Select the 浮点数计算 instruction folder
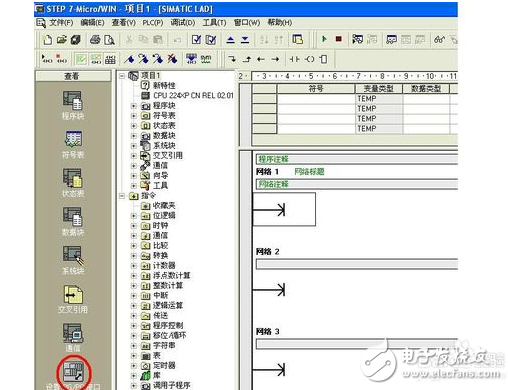 click(171, 276)
